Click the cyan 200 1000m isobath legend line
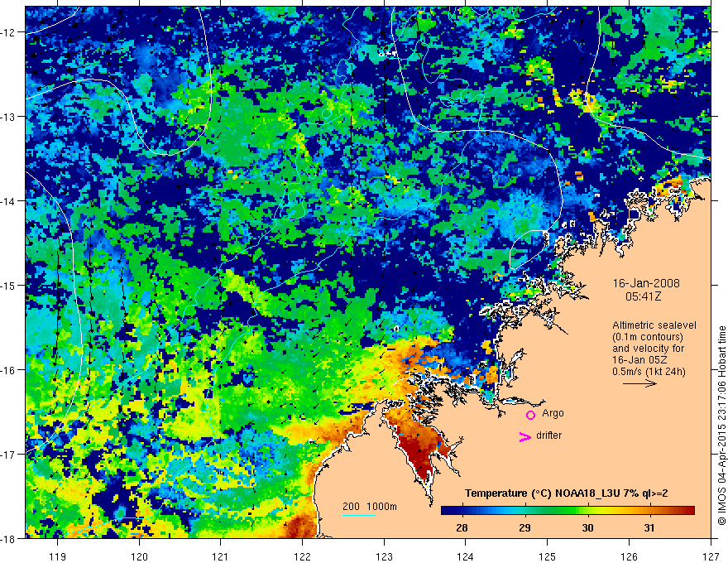 click(359, 515)
